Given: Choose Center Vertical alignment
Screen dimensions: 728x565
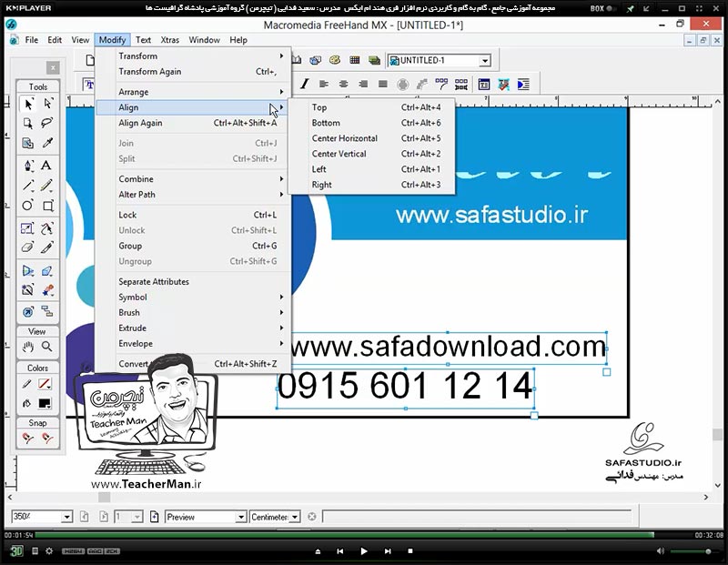Looking at the screenshot, I should pyautogui.click(x=371, y=154).
